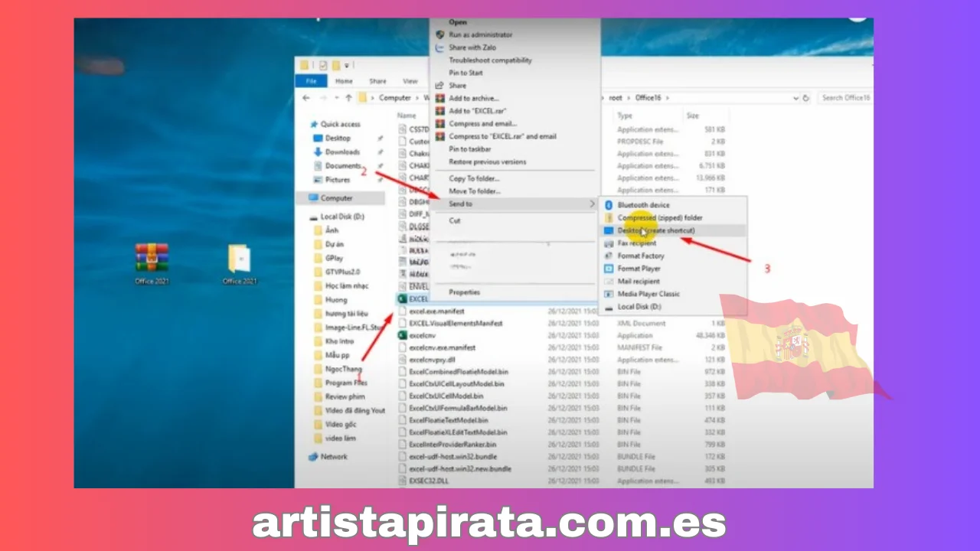Viewport: 980px width, 551px height.
Task: Open the GPlay folder in sidebar
Action: click(334, 258)
